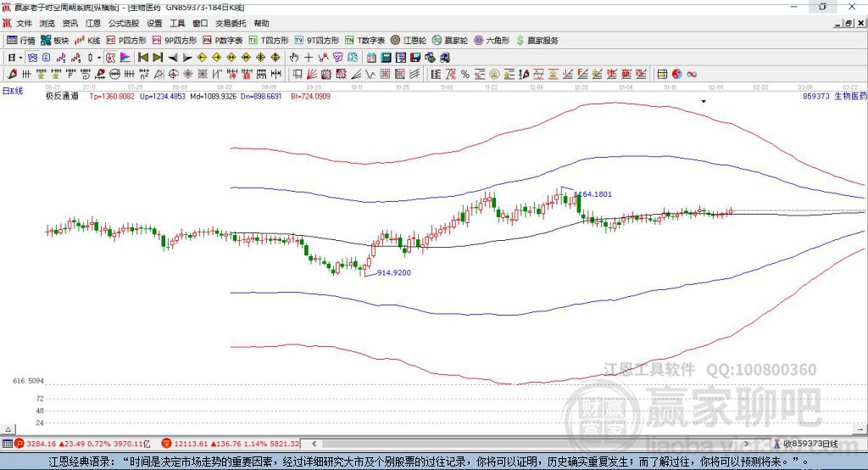Select the hand pan tool
The width and height of the screenshot is (868, 470).
point(294,58)
